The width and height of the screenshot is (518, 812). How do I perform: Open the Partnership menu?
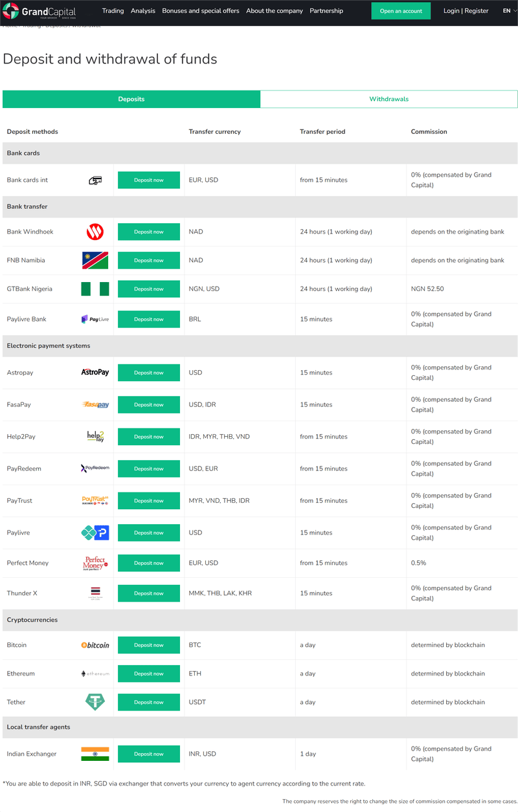tap(326, 11)
